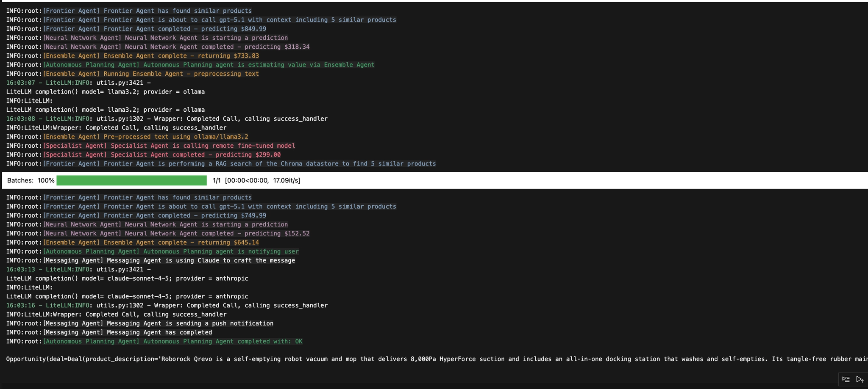Click the Frontier Agent line predicting $749.99
The height and width of the screenshot is (389, 868).
pos(136,215)
